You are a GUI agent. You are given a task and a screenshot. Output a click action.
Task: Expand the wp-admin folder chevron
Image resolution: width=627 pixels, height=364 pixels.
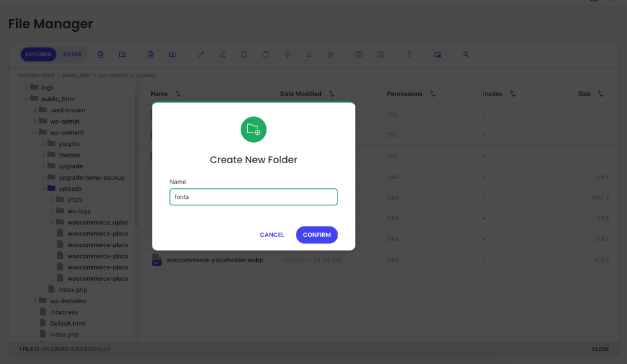[x=35, y=121]
